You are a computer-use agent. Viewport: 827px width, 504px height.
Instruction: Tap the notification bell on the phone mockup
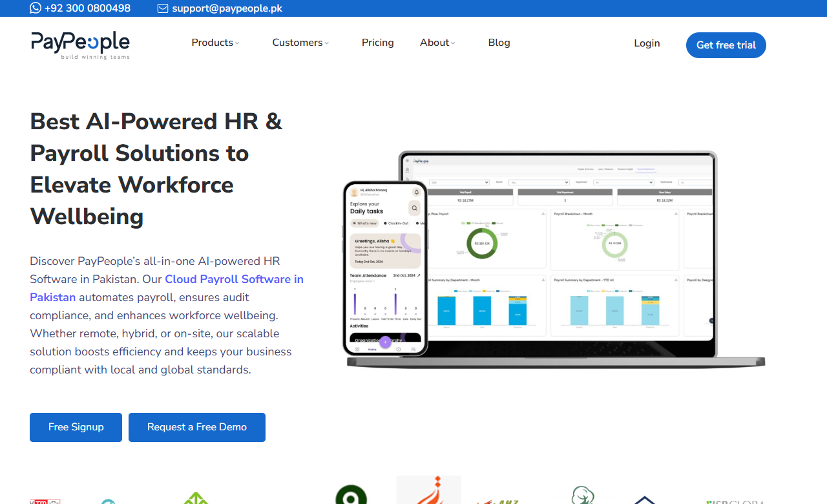tap(416, 191)
